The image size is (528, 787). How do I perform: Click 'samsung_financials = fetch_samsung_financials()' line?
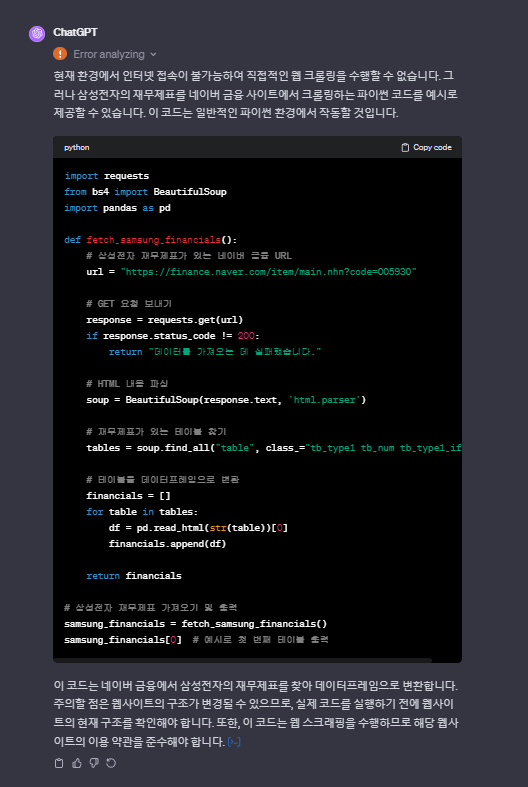pos(196,624)
